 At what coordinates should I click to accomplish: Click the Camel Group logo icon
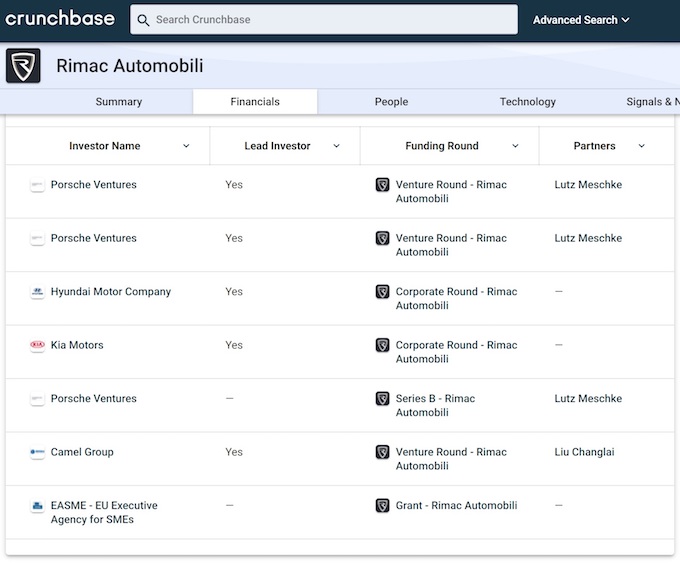[37, 453]
